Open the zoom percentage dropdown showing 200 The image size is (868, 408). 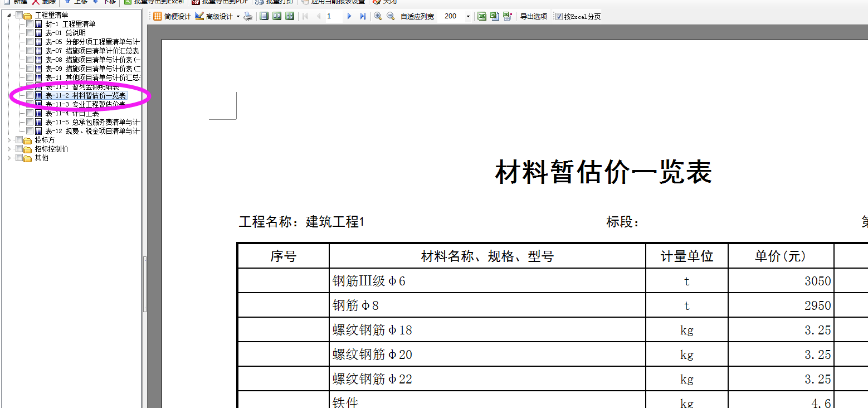click(468, 16)
